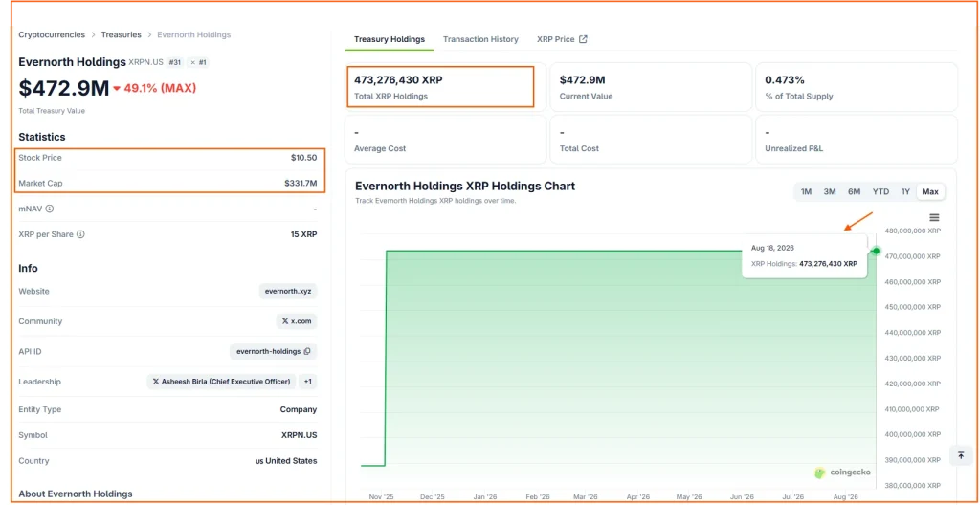Click the 15 XRP per share value
Viewport: 980px width, 505px height.
(303, 234)
